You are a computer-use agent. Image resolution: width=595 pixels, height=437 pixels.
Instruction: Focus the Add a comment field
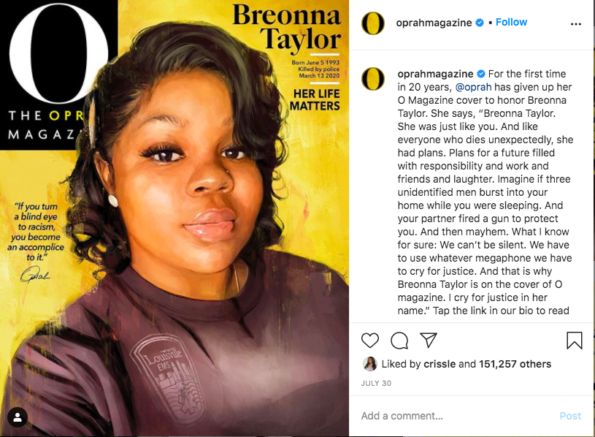point(457,416)
